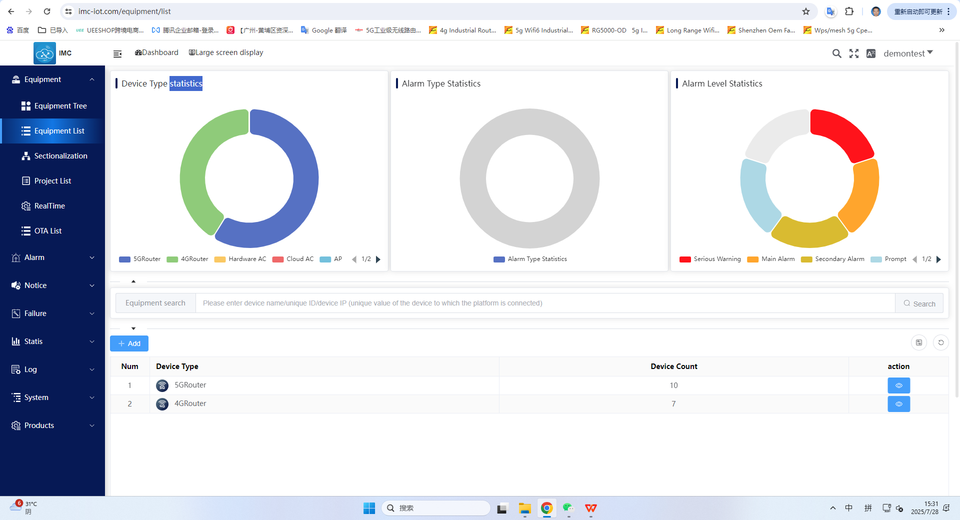Click the Add device button
Screen dimensions: 960x520
(x=129, y=344)
